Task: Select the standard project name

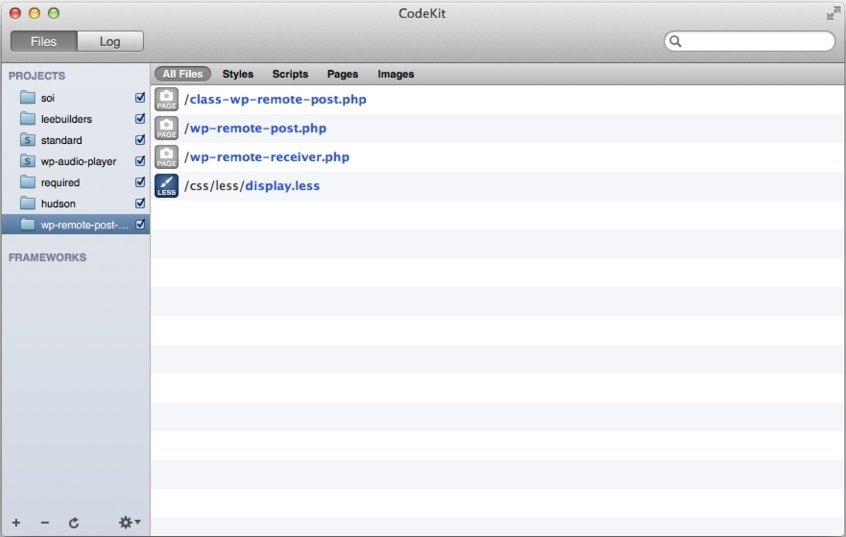Action: 62,140
